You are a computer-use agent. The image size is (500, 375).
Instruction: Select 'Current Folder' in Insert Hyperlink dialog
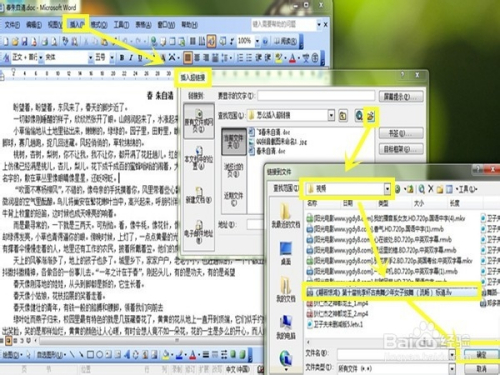234,141
